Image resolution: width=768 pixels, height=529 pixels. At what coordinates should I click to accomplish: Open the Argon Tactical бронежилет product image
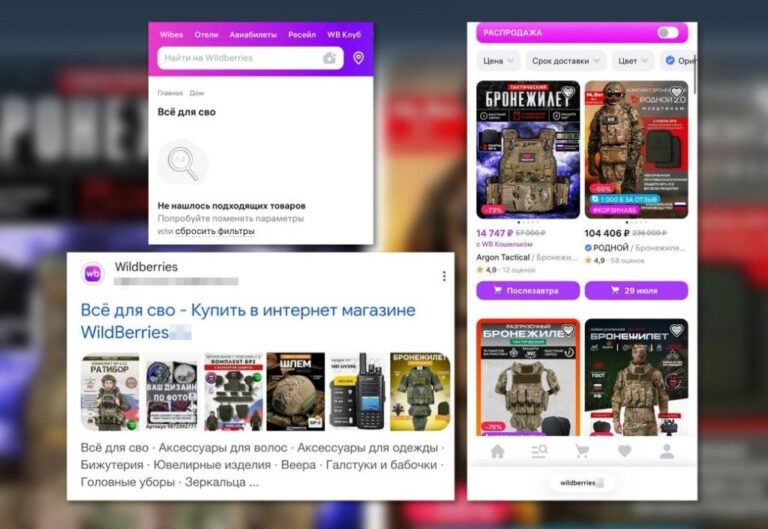(x=528, y=150)
